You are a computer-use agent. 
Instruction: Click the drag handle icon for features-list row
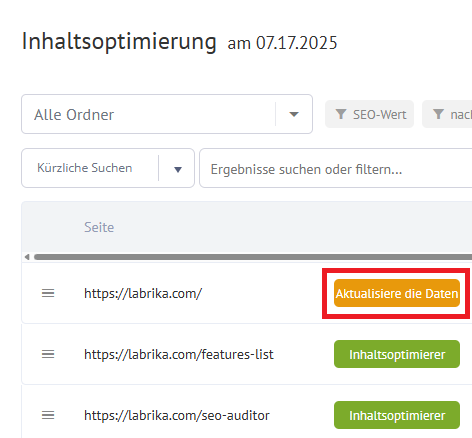pos(48,354)
